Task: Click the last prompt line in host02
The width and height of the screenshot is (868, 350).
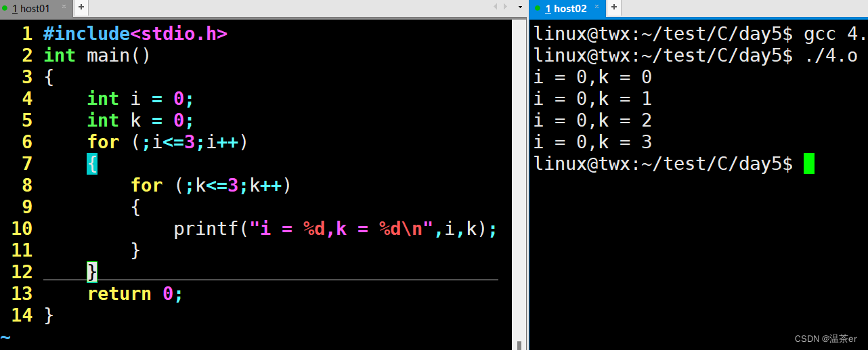Action: click(674, 164)
